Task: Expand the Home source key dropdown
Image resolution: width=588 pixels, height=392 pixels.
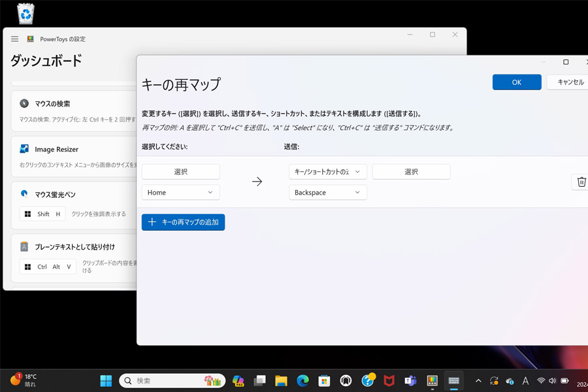Action: pos(181,193)
